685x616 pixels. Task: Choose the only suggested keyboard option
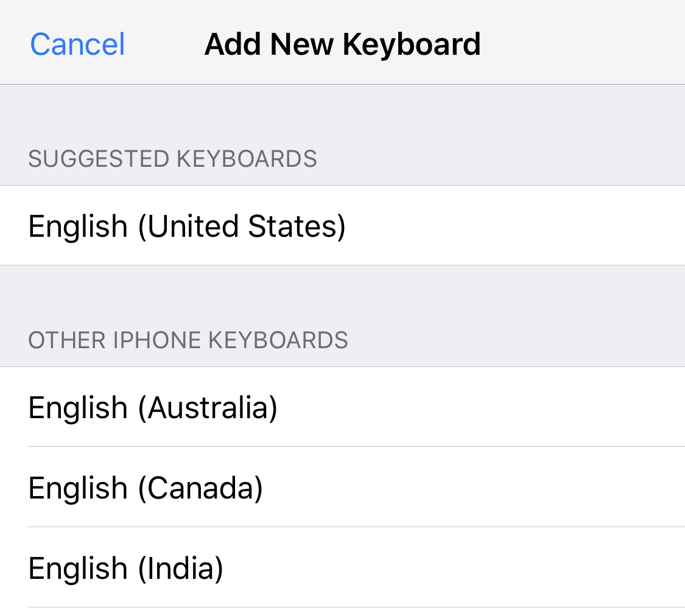[x=187, y=226]
